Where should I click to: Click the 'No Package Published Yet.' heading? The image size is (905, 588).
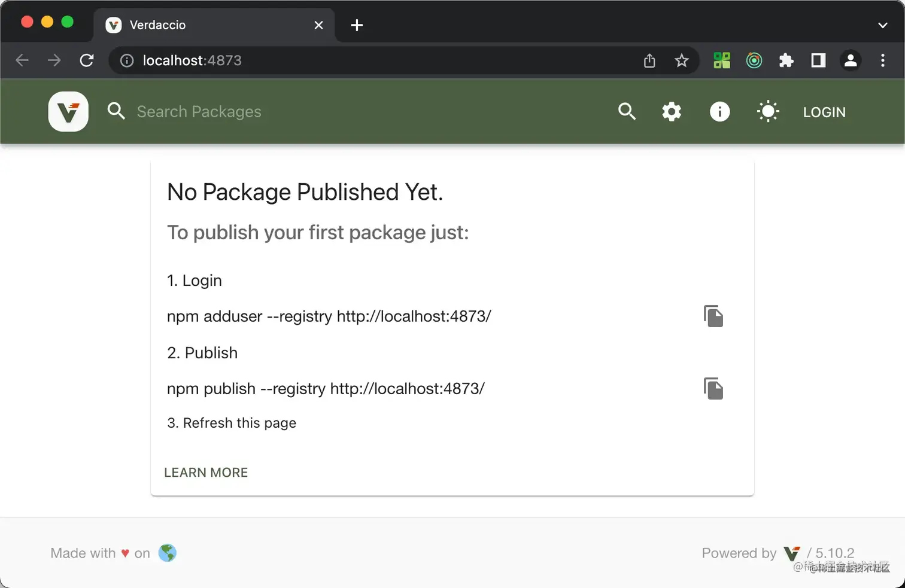pos(305,192)
